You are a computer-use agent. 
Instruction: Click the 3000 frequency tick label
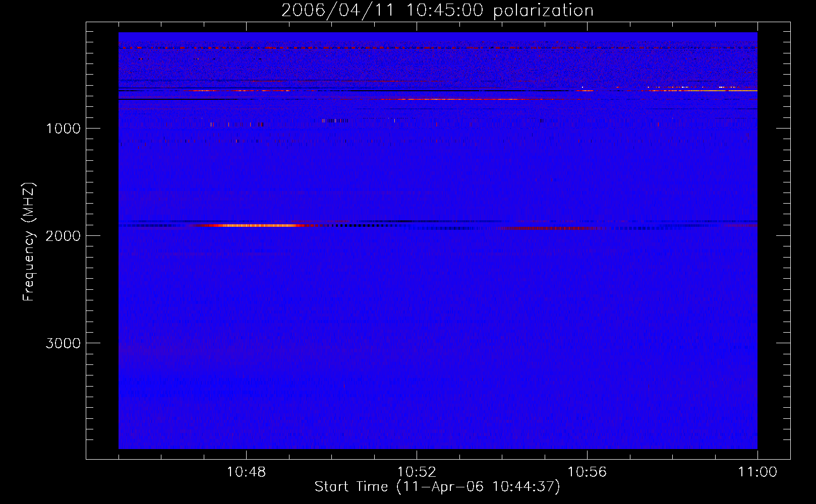63,343
